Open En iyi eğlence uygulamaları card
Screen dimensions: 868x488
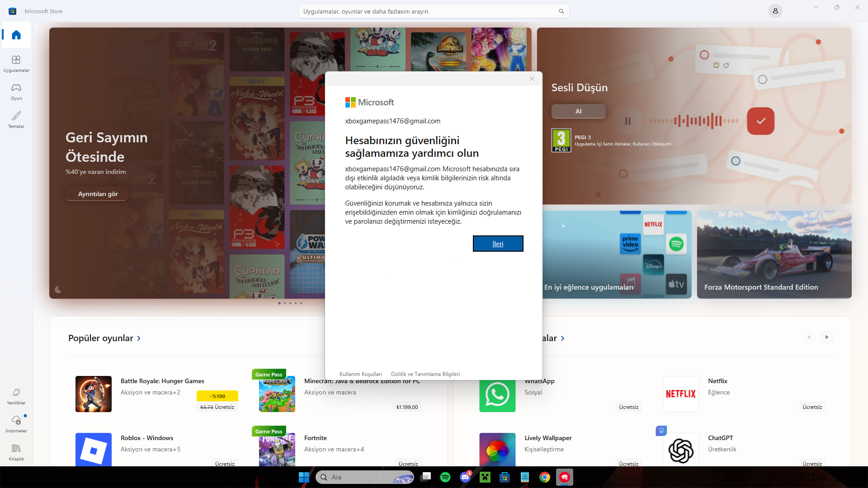[617, 254]
